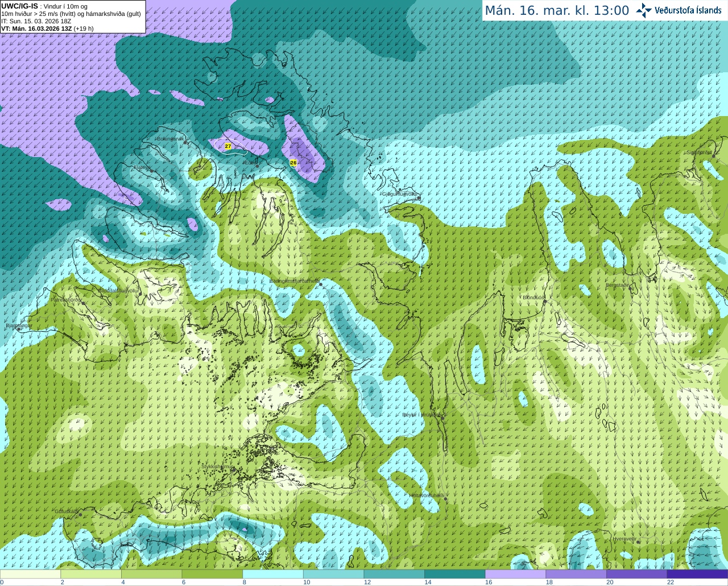Click the Bjargtangar station label
Viewport: 728px width, 586px height.
(x=19, y=325)
